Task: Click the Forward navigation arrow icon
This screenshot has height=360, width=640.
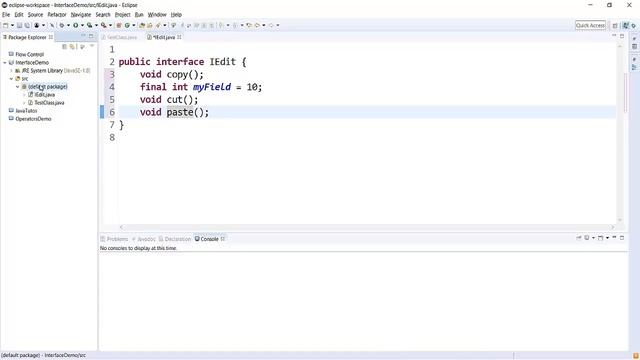Action: tap(271, 25)
